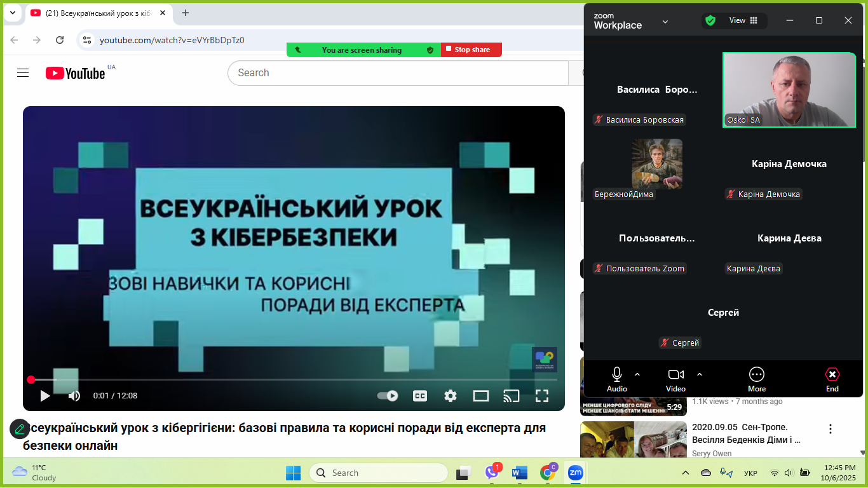
Task: Click the Stop share button
Action: 471,50
